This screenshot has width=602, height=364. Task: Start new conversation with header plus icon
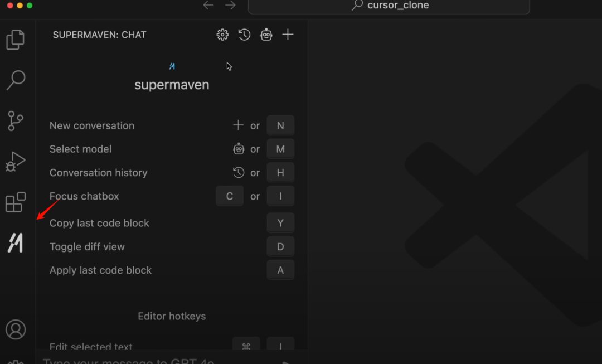click(x=288, y=35)
